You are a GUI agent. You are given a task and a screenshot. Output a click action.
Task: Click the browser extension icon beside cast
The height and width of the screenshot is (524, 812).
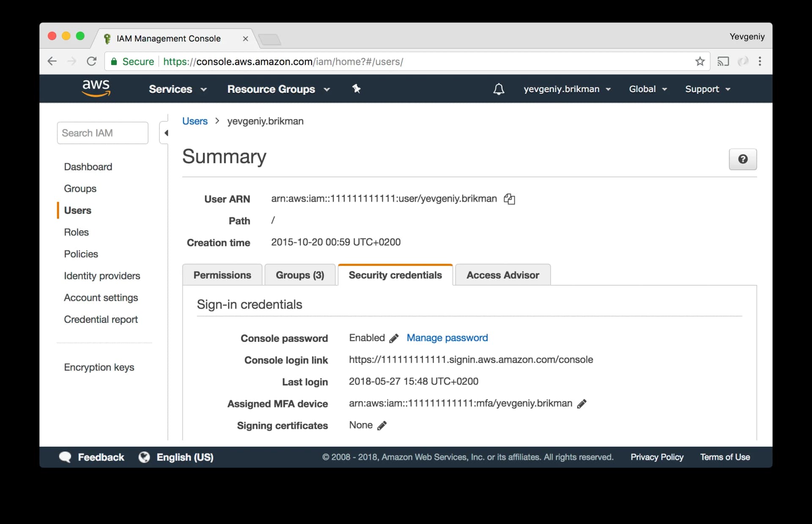click(743, 61)
